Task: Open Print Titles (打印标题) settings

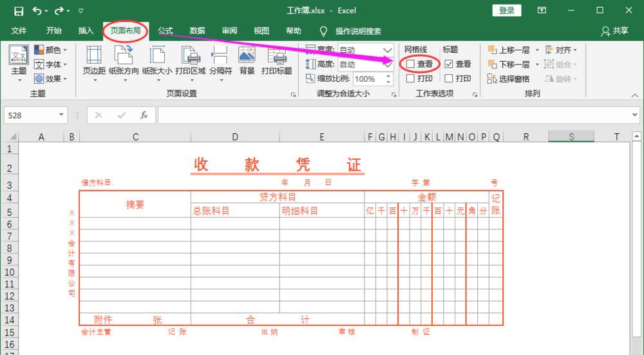Action: 276,61
